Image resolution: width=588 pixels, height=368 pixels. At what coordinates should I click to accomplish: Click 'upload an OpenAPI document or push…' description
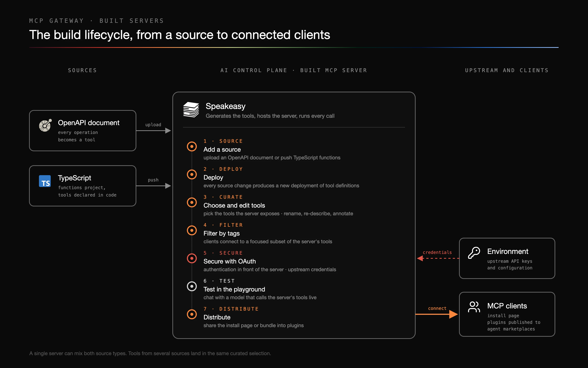pyautogui.click(x=272, y=158)
